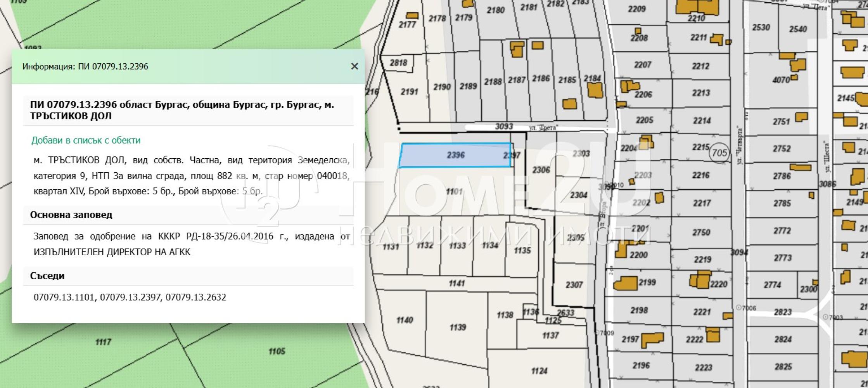Viewport: 868px width, 388px height.
Task: Click parcel 2205 on the map
Action: point(644,120)
